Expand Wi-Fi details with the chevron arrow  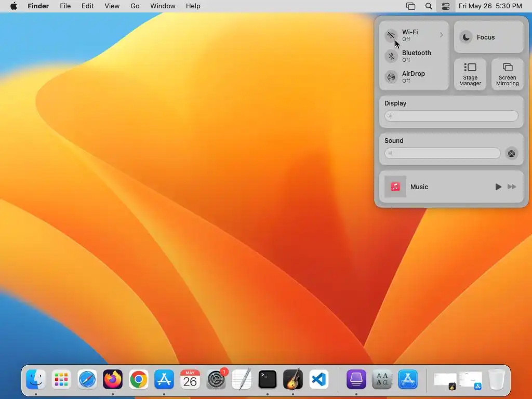(x=441, y=35)
